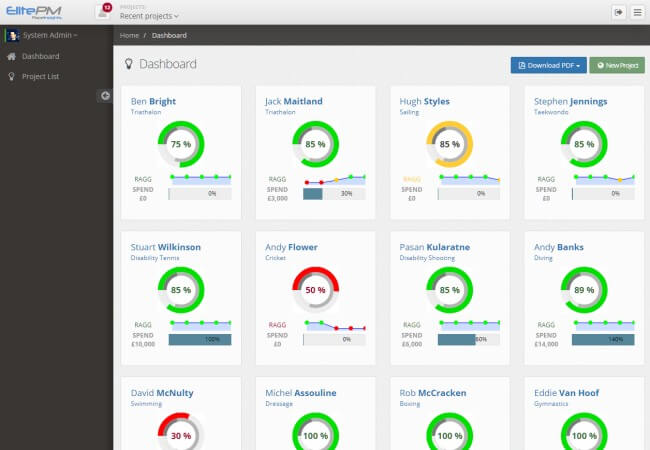Screen dimensions: 650x450
Task: Click the lightbulb icon beside Dashboard heading
Action: [x=128, y=64]
